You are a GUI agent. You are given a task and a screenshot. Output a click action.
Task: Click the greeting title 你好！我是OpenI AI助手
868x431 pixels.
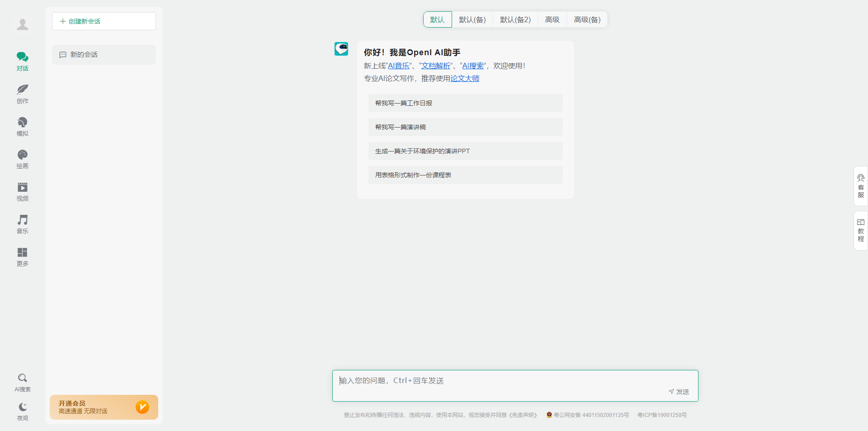click(x=412, y=52)
